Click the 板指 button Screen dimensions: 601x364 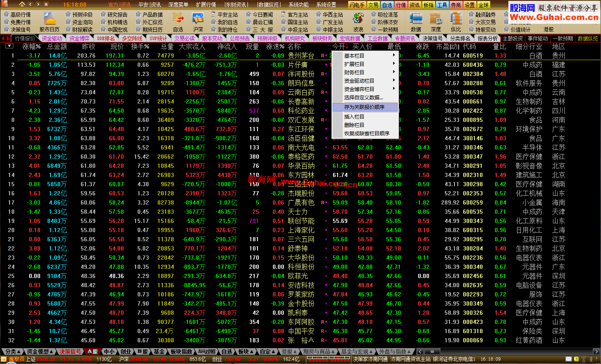click(x=429, y=5)
